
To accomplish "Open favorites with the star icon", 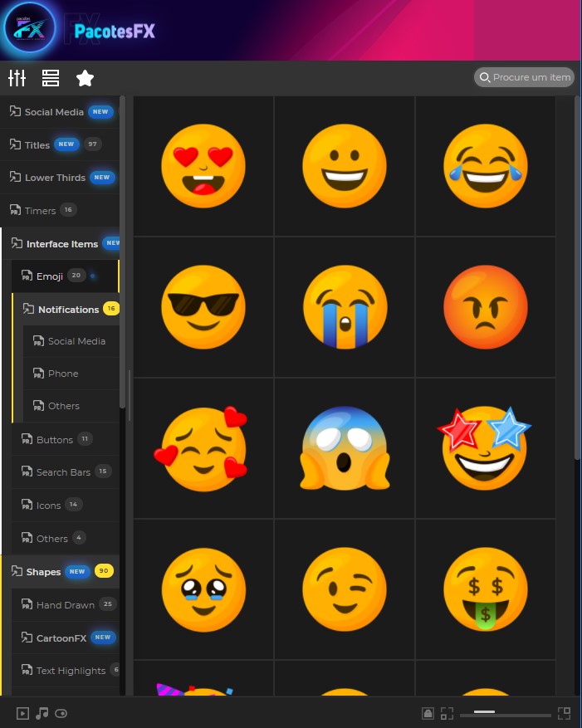I will click(x=85, y=78).
